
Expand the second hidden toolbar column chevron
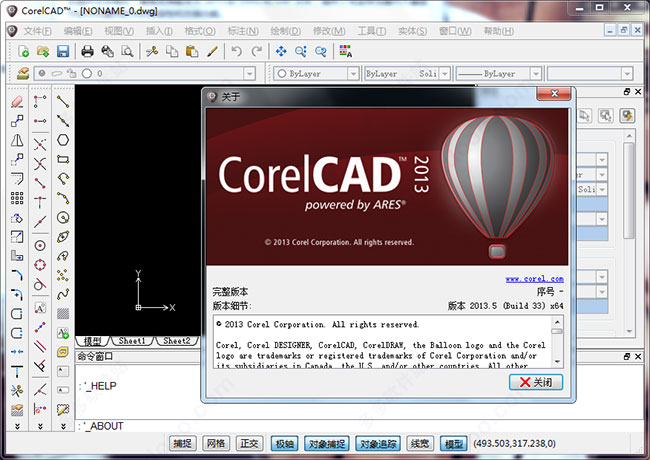(x=40, y=426)
